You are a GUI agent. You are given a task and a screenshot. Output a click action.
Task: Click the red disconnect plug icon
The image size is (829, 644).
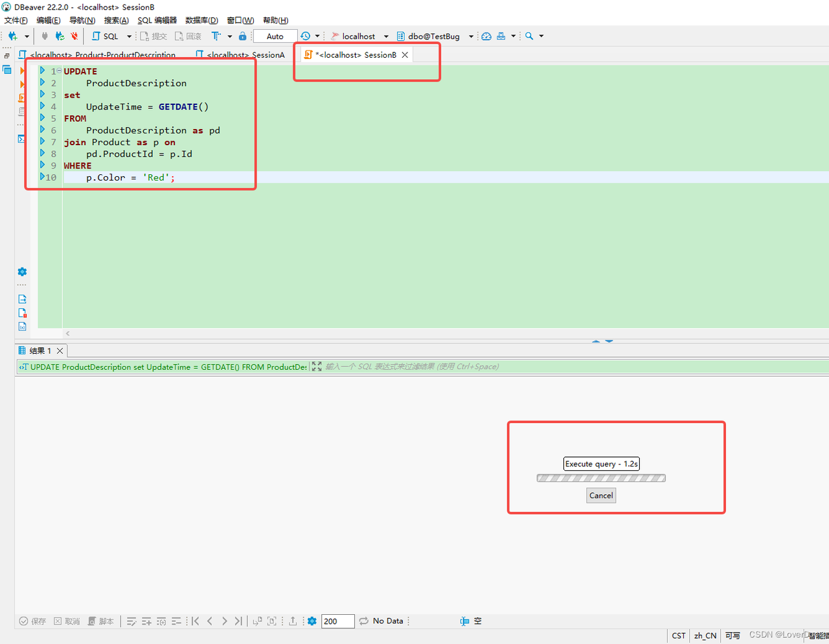pos(74,36)
